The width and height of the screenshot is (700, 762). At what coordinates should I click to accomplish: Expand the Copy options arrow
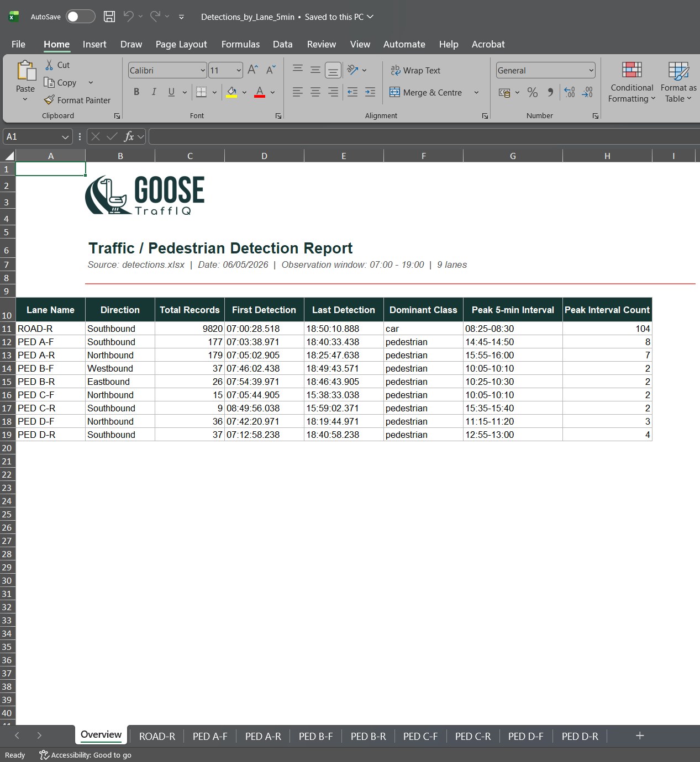coord(91,82)
